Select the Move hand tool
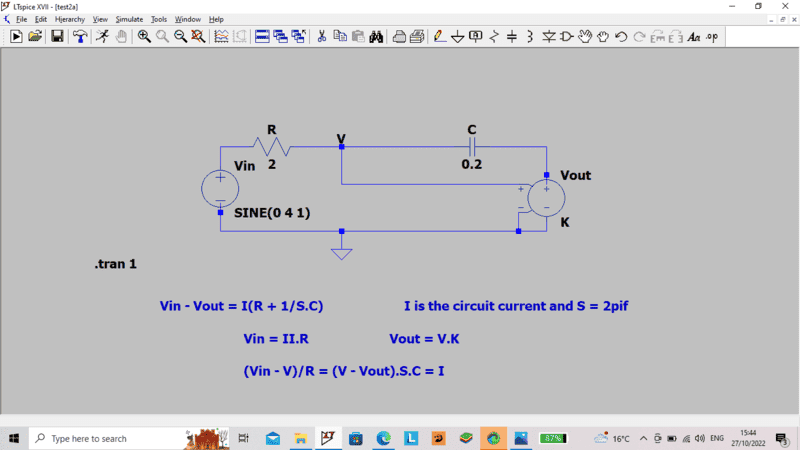 click(x=585, y=37)
